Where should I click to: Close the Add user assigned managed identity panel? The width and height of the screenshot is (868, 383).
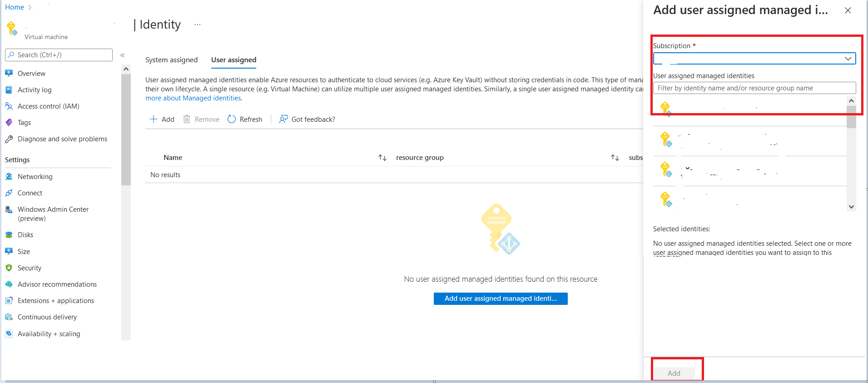click(848, 10)
